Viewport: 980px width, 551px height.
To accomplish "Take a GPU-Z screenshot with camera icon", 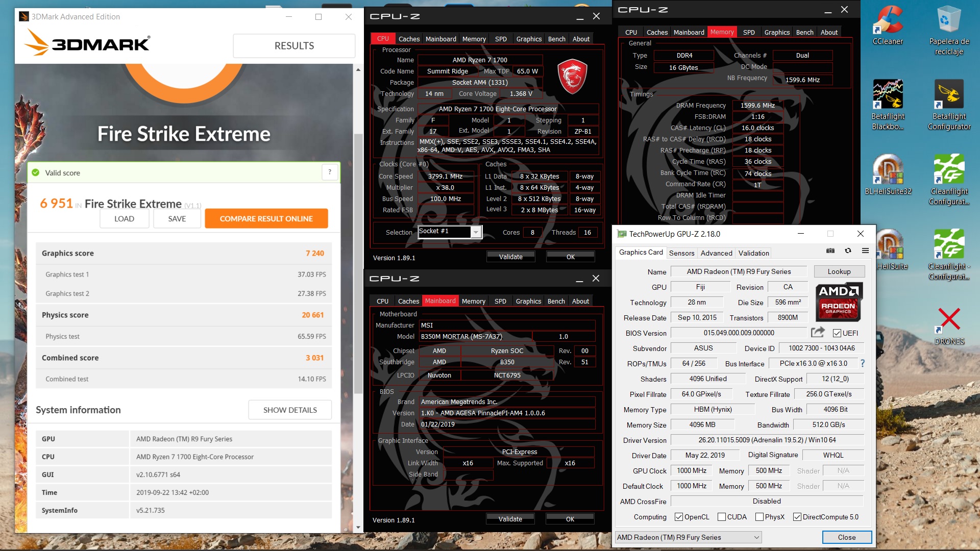I will (x=830, y=251).
